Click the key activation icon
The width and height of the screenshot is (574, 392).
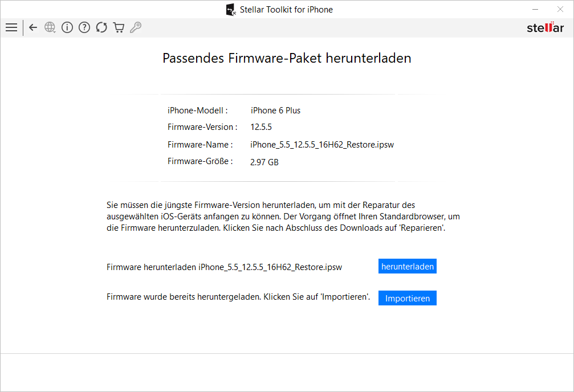pyautogui.click(x=136, y=27)
